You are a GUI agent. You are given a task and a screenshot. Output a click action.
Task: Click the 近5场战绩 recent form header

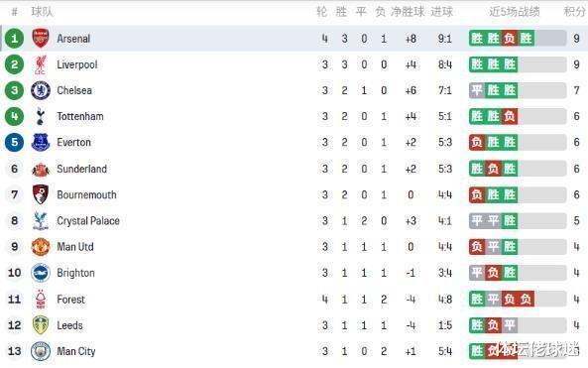point(514,12)
